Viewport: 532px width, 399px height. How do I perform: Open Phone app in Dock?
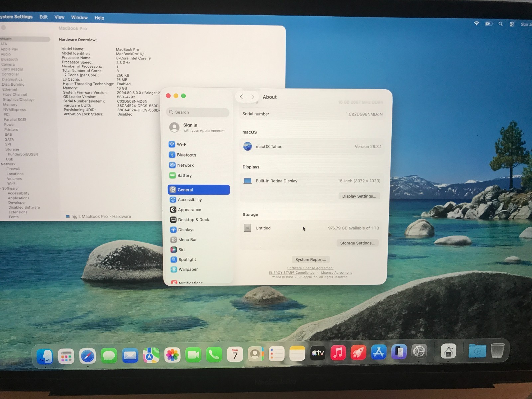(x=214, y=355)
